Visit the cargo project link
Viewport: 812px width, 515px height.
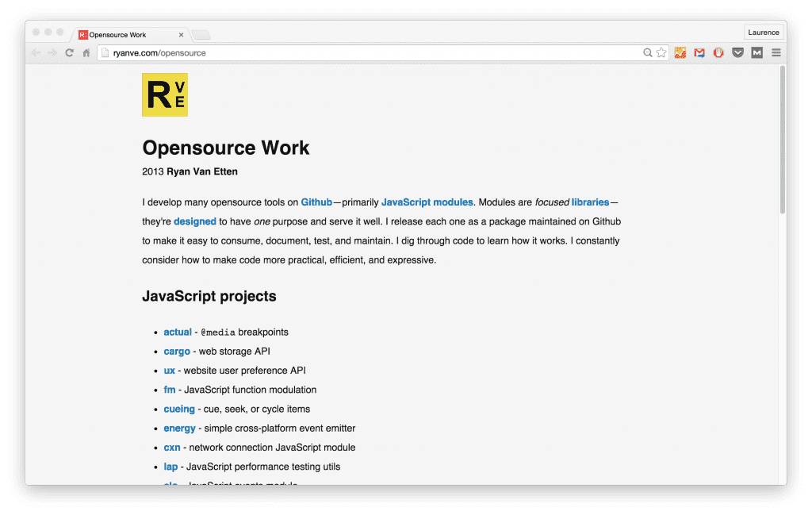tap(177, 352)
